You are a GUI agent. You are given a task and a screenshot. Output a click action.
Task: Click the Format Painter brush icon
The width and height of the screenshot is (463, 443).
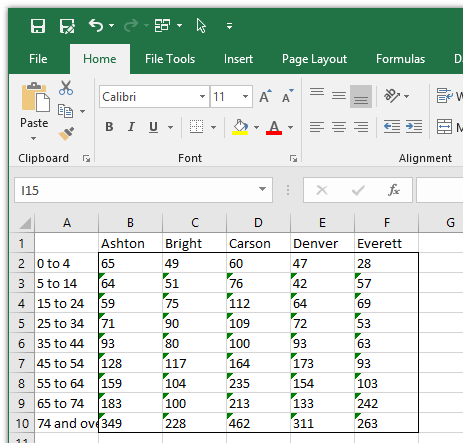(66, 134)
